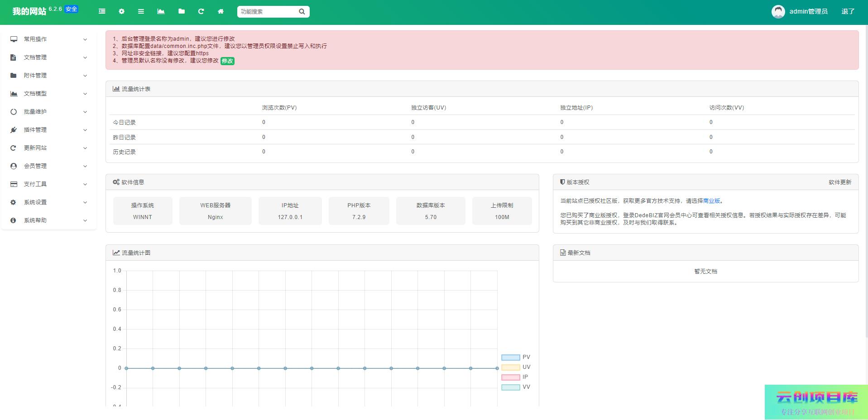
Task: Click the three-line list icon in top bar
Action: point(141,11)
